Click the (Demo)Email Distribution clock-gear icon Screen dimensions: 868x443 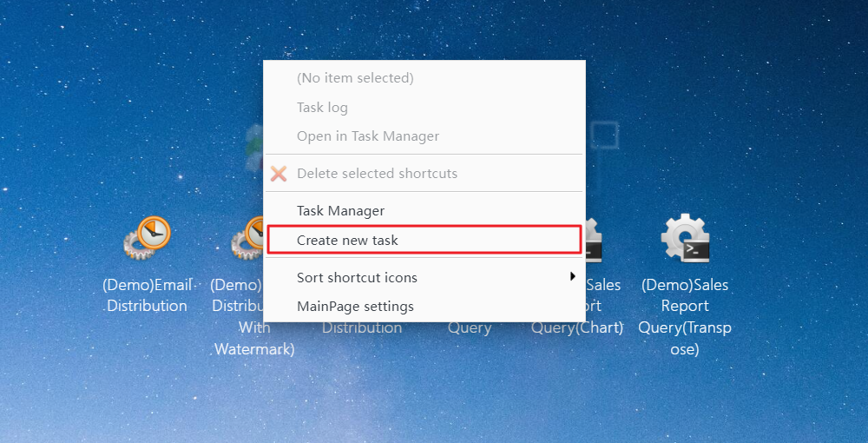[x=147, y=238]
